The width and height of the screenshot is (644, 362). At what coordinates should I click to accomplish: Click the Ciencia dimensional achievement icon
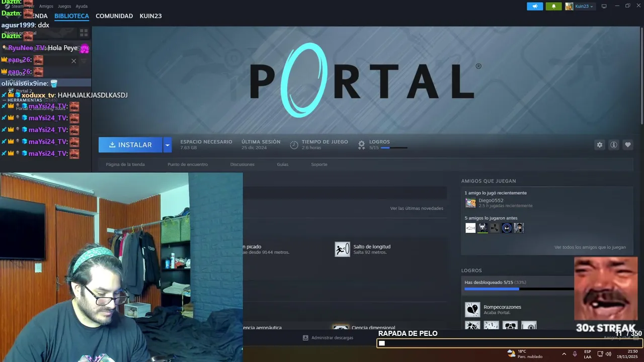[341, 327]
